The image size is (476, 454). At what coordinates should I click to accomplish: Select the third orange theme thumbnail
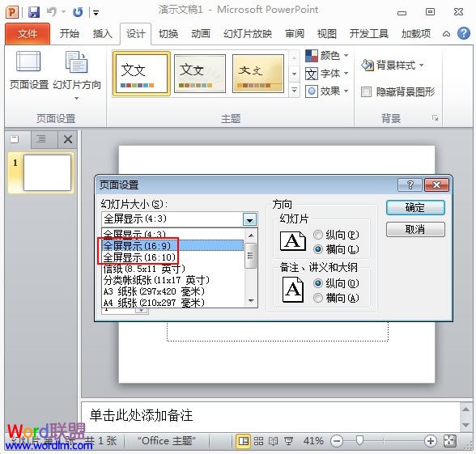(257, 74)
